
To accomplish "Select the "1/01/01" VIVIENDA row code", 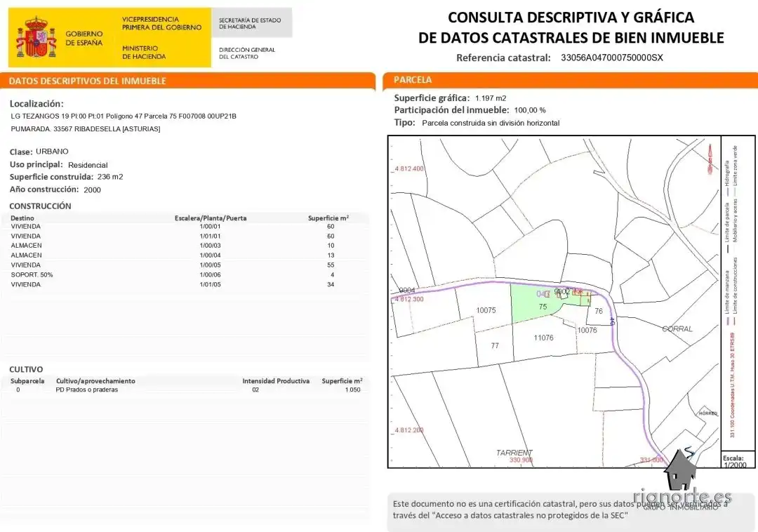I will [x=210, y=237].
